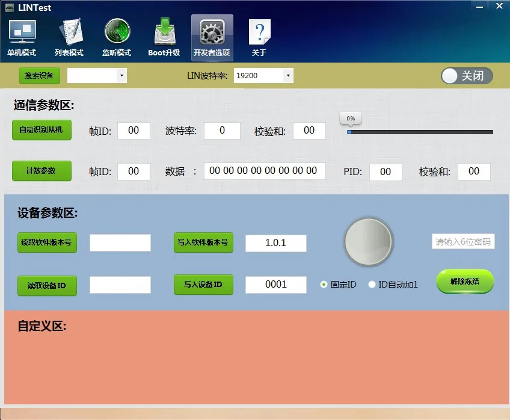Click the 自定义区 heading
510x420 pixels.
pyautogui.click(x=42, y=326)
